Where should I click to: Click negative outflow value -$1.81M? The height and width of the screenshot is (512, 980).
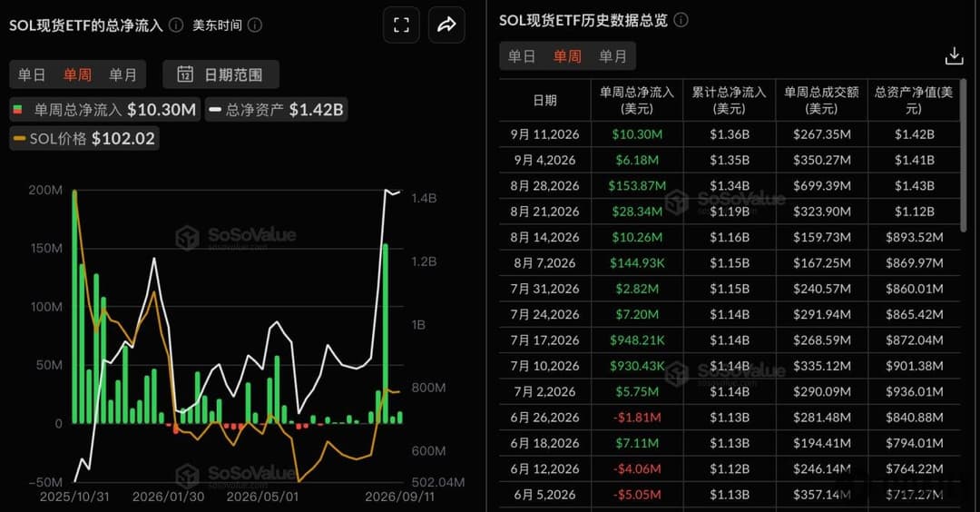pyautogui.click(x=637, y=418)
